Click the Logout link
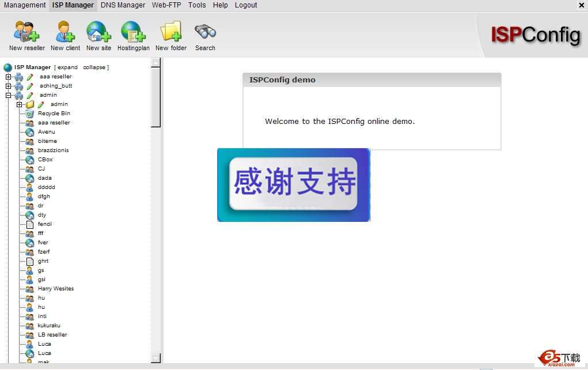 point(246,5)
